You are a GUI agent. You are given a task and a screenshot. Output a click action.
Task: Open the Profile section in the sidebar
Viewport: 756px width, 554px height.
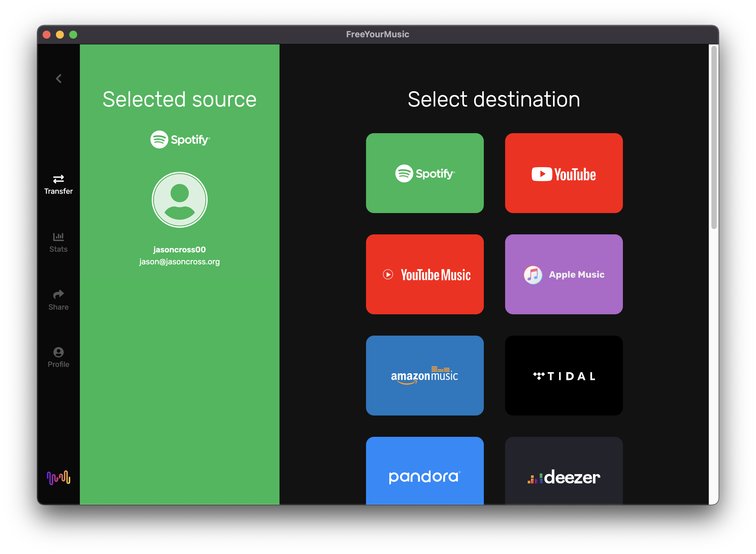coord(58,358)
